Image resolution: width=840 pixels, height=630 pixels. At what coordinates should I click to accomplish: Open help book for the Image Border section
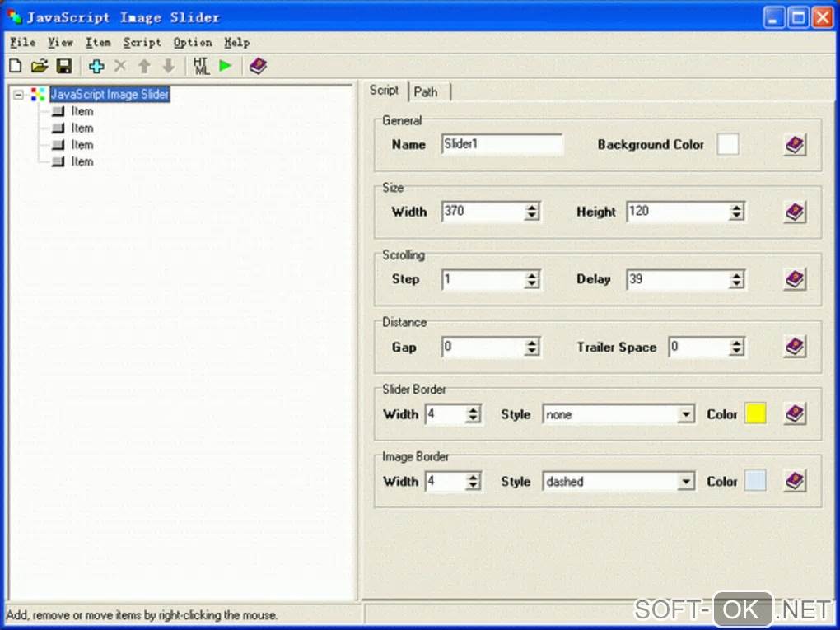795,481
